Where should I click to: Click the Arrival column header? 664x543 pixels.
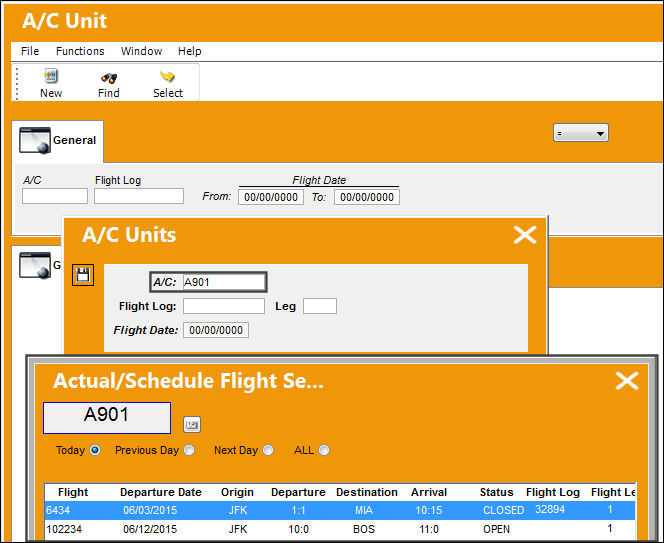click(x=429, y=492)
